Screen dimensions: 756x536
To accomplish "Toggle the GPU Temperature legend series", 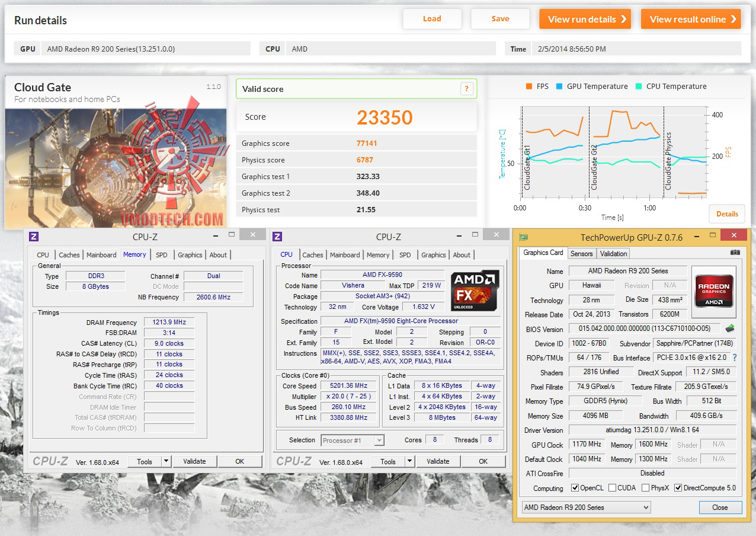I will pyautogui.click(x=591, y=86).
